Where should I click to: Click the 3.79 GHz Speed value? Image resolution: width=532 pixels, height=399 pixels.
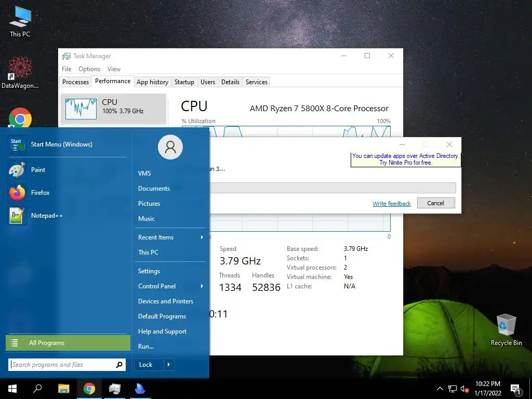[x=240, y=261]
